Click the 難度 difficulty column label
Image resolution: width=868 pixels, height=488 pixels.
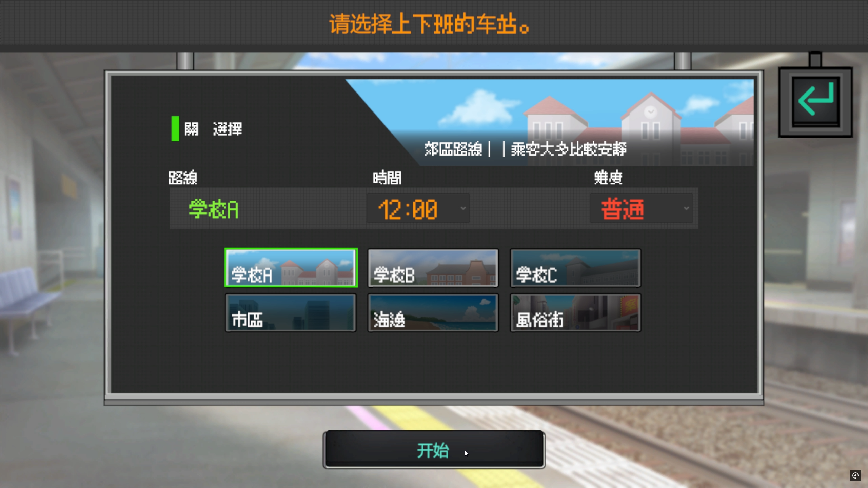pyautogui.click(x=608, y=178)
